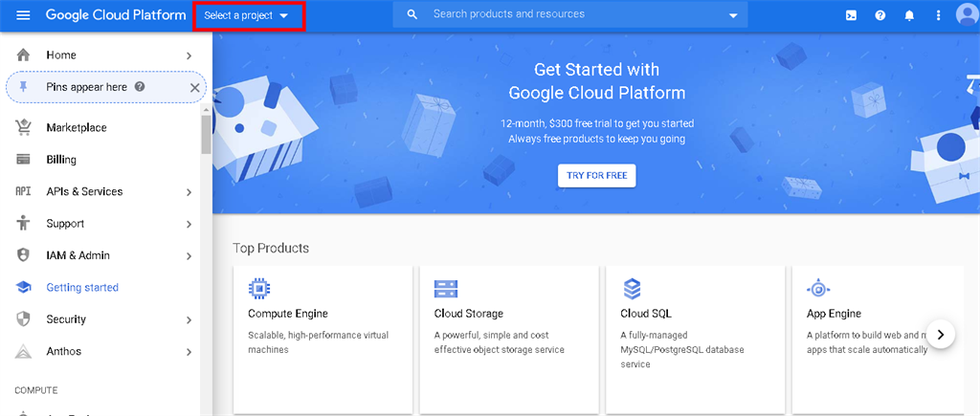Click the sidebar scrollbar thumb
The image size is (980, 416).
pyautogui.click(x=207, y=134)
